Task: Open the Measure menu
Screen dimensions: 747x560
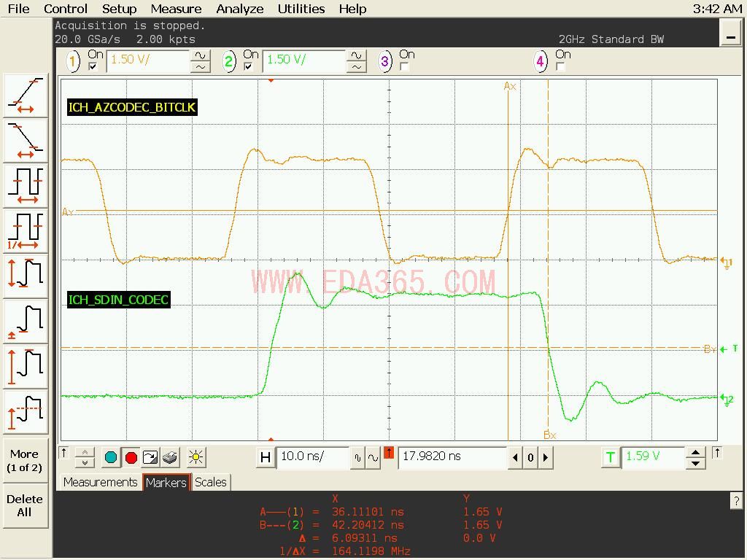Action: [x=176, y=9]
